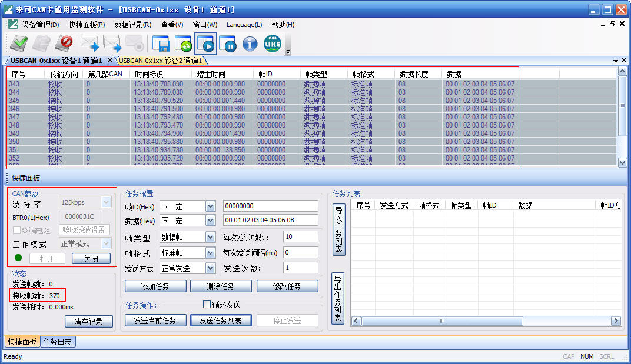Click the 帧ID(Hex) input field
The height and width of the screenshot is (364, 631).
270,205
